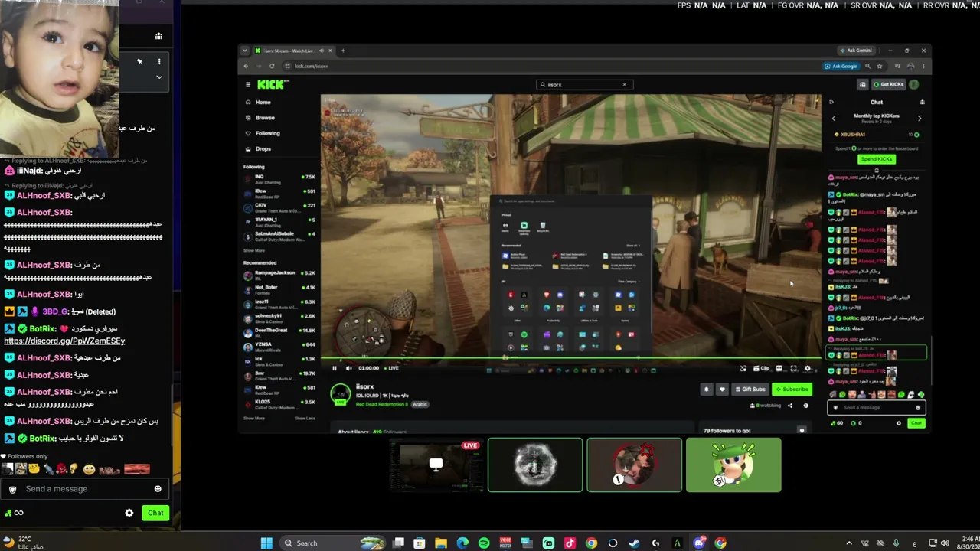Open the Windows Start menu

(266, 543)
